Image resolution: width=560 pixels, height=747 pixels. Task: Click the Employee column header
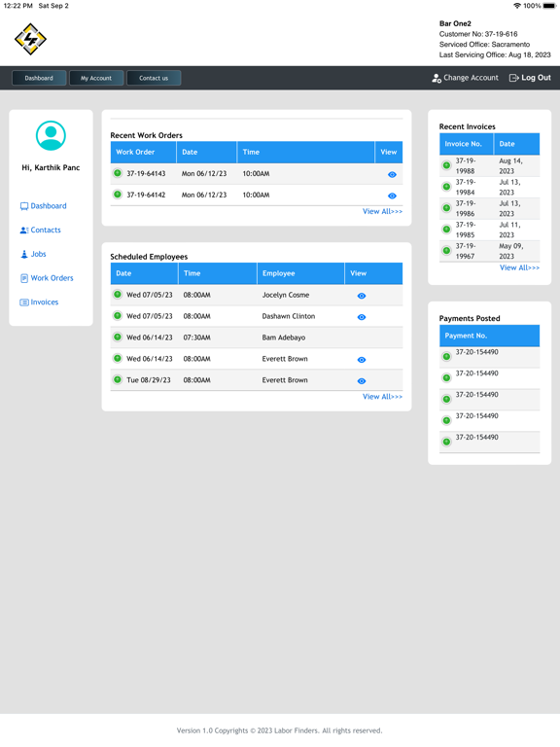(300, 273)
